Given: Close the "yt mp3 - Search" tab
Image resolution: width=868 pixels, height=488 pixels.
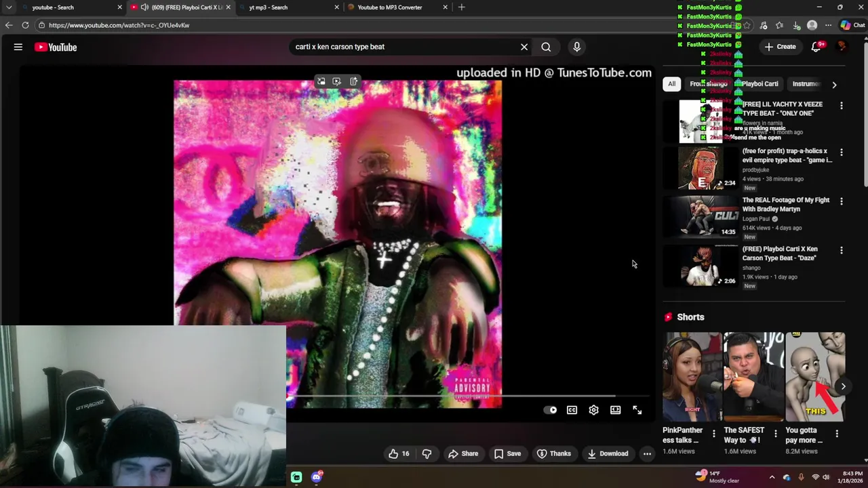Looking at the screenshot, I should (x=337, y=7).
